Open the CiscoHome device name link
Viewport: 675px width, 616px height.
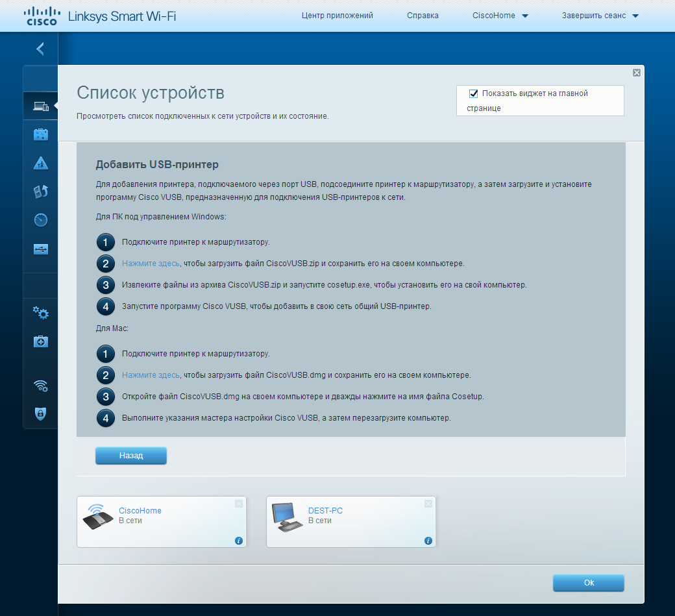pyautogui.click(x=140, y=511)
